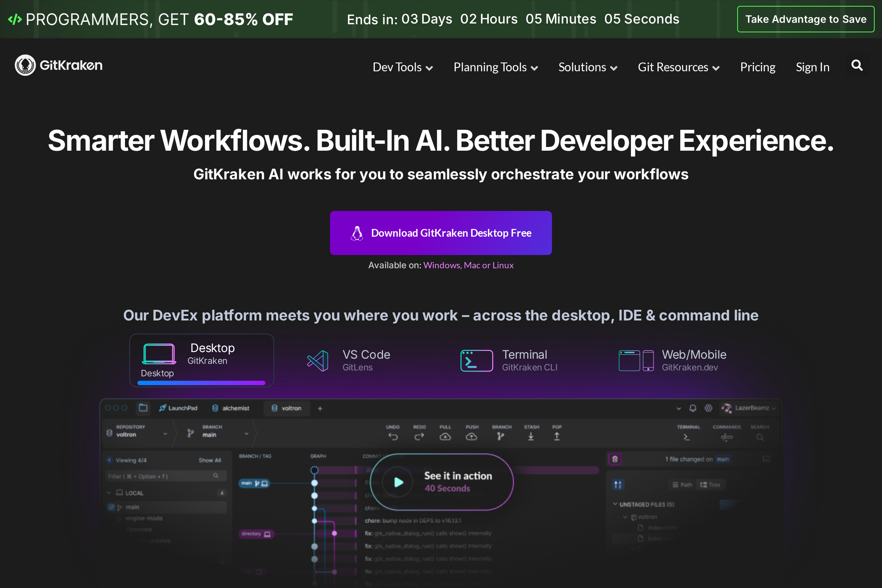Image resolution: width=882 pixels, height=588 pixels.
Task: Click the plus new tab icon in preview
Action: [x=320, y=408]
